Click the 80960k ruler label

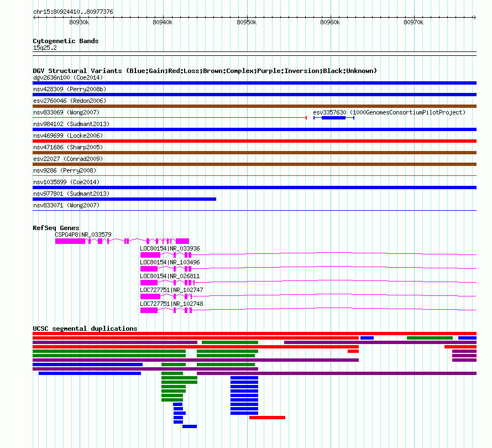tap(330, 22)
